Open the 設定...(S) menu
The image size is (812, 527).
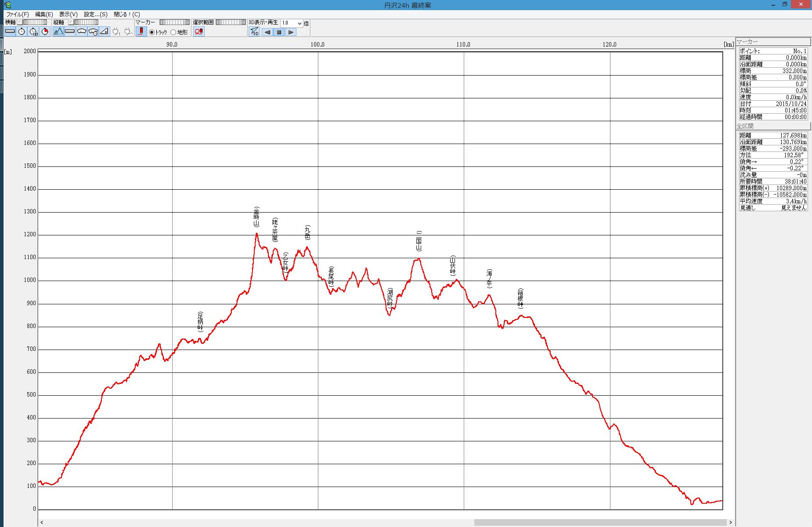pos(96,14)
